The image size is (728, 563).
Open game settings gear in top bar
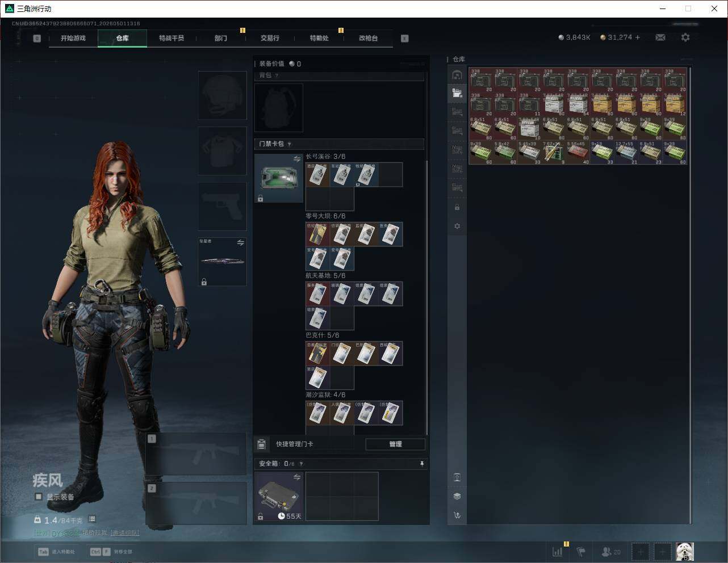[x=685, y=37]
